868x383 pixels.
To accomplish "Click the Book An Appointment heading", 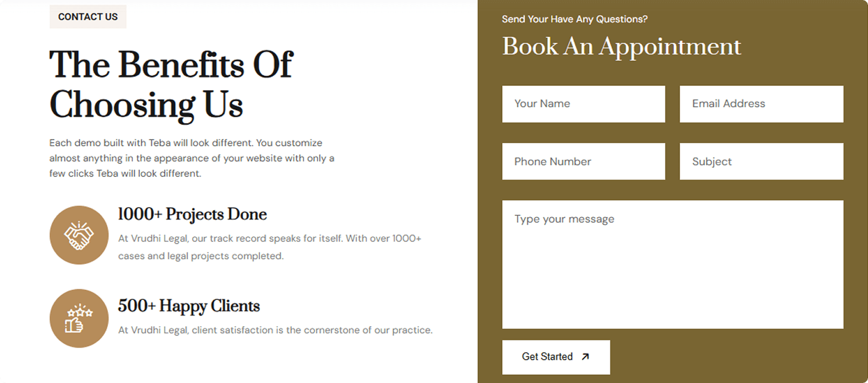I will click(x=621, y=46).
